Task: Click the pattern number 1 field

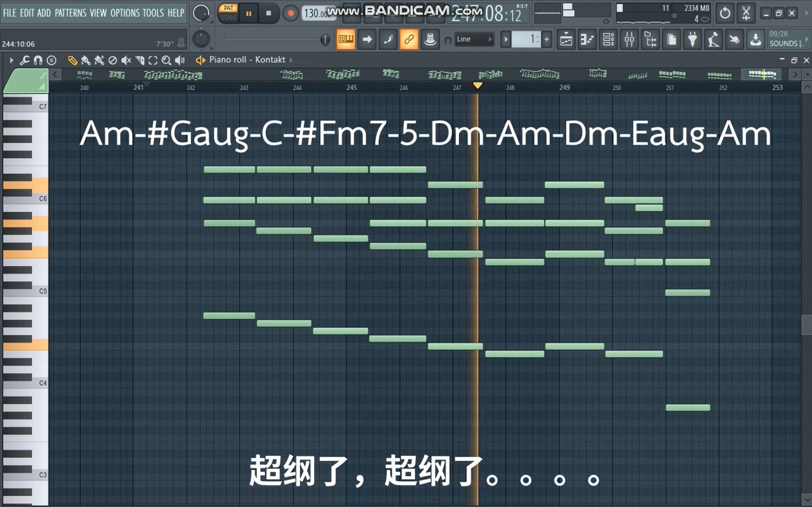Action: pyautogui.click(x=526, y=39)
